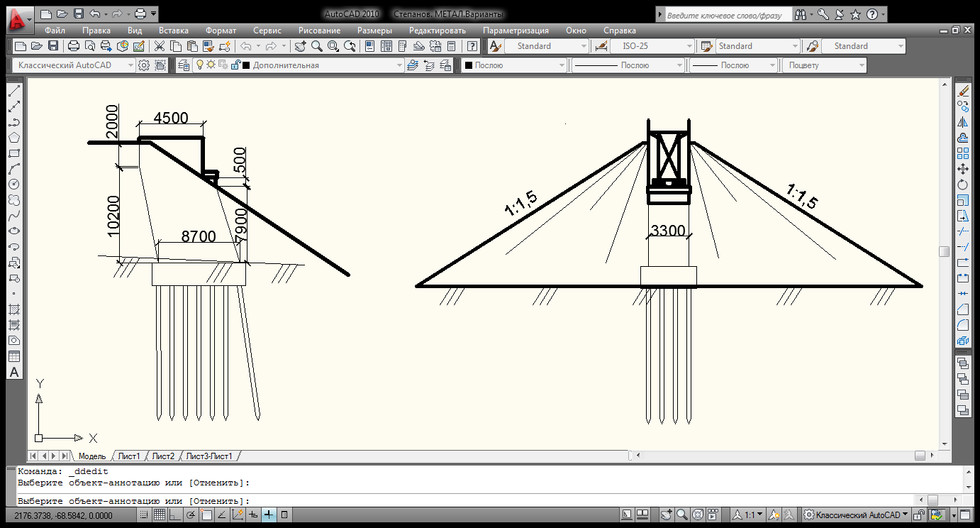
Task: Click the Help question mark toolbar icon
Action: (472, 46)
